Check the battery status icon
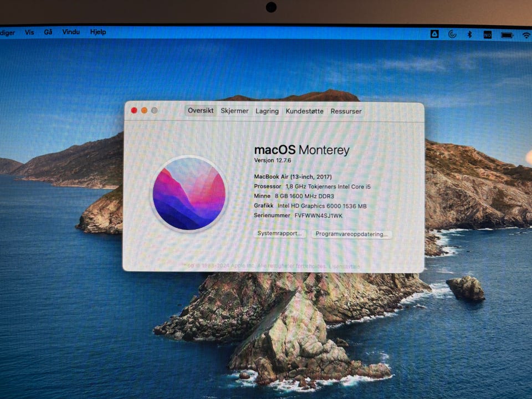The height and width of the screenshot is (399, 532). tap(507, 35)
